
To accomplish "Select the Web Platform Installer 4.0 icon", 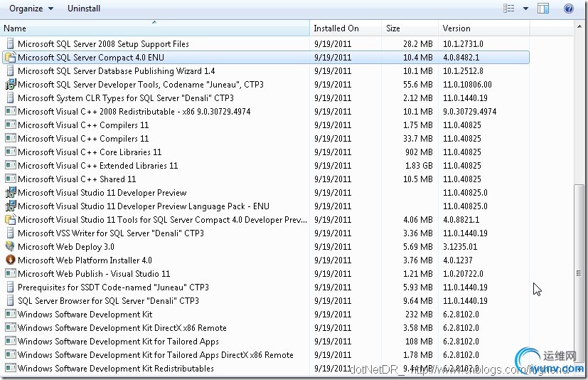I will point(11,260).
